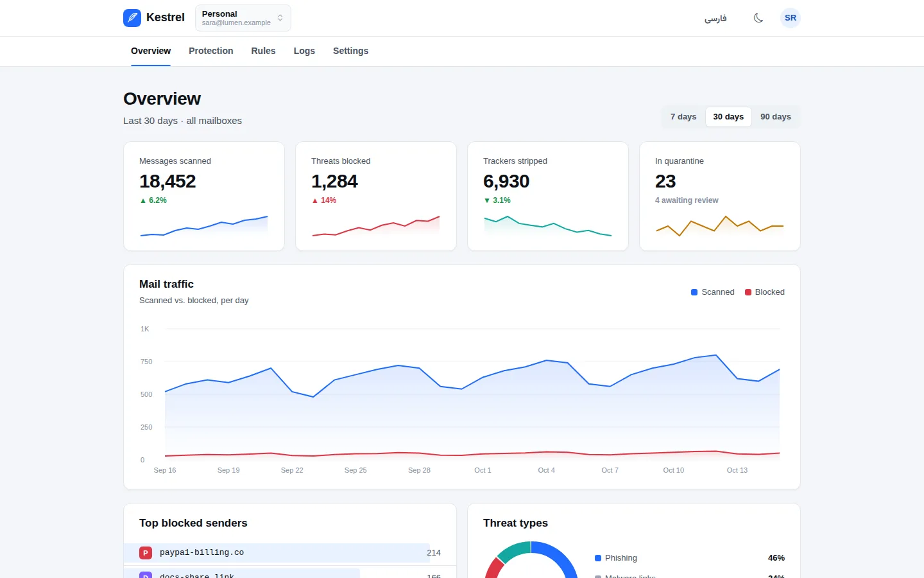Click the Top blocked senders heading
This screenshot has width=924, height=578.
[x=193, y=523]
